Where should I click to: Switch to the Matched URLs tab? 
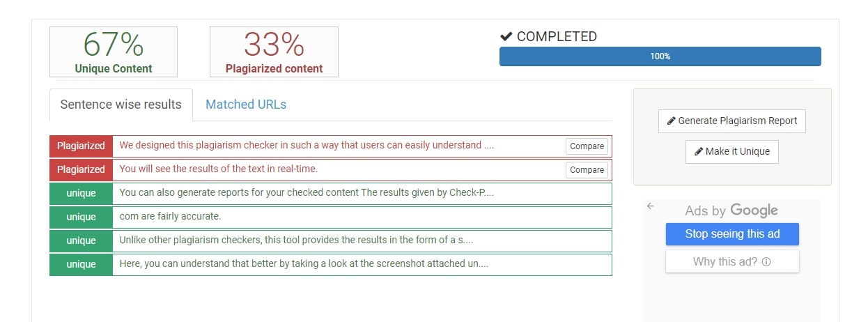coord(246,105)
